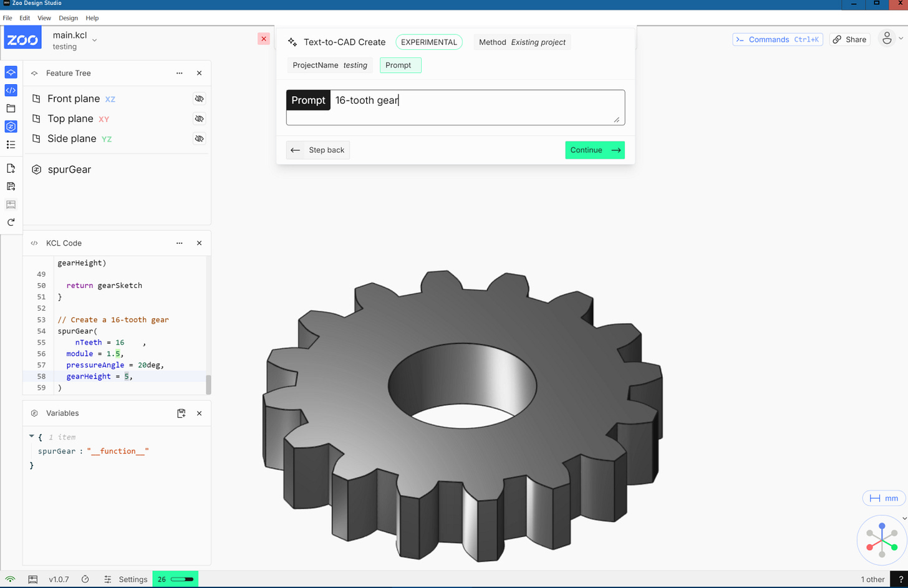Viewport: 908px width, 588px height.
Task: Select the Prompt step tab
Action: tap(400, 65)
